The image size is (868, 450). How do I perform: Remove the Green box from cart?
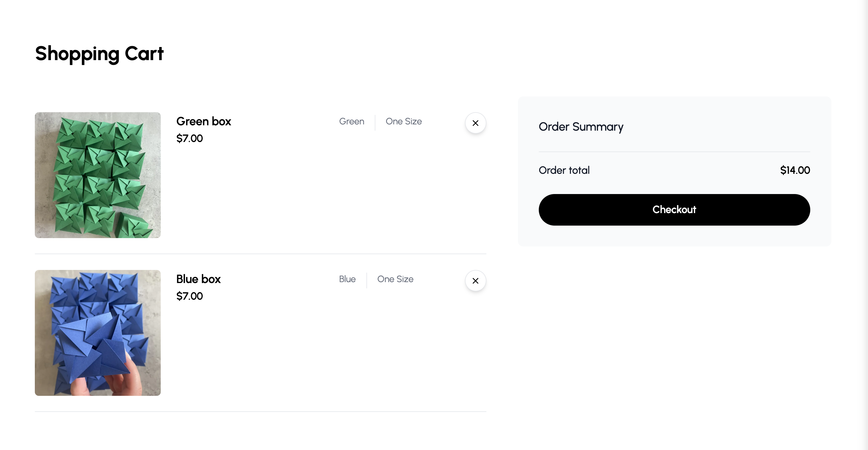(x=475, y=123)
